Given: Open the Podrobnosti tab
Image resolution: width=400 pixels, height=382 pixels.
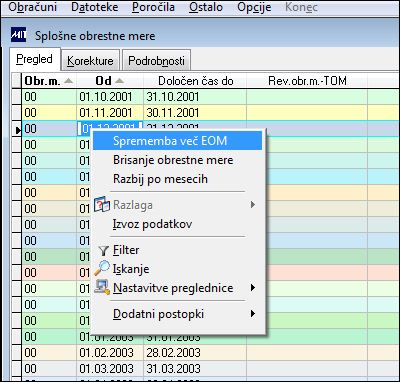Looking at the screenshot, I should click(156, 61).
